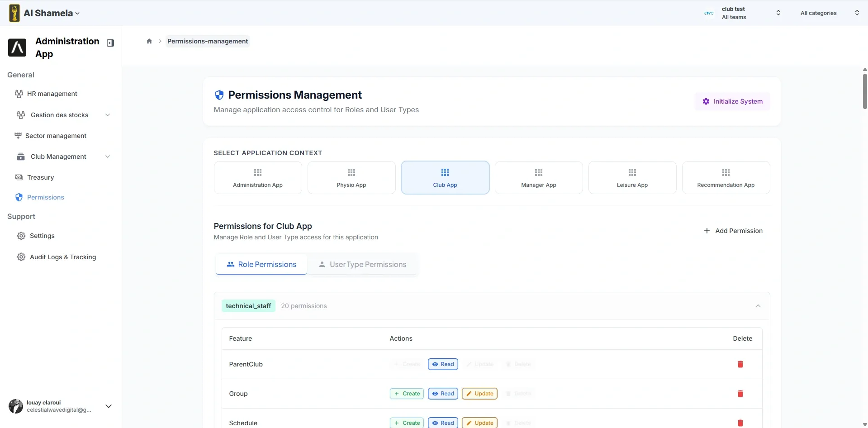Toggle Read permission for ParentClub
Screen dimensions: 868x428
click(443, 364)
